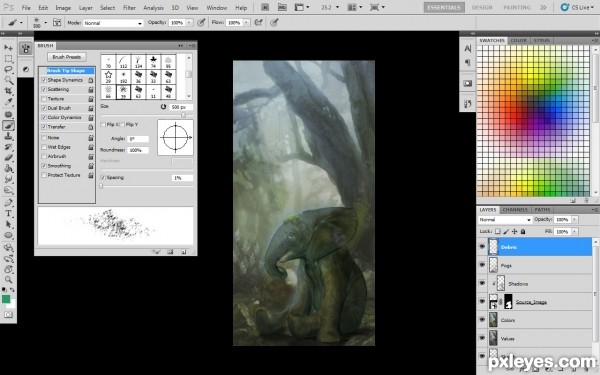Click the Character panel icon
Image resolution: width=600 pixels, height=375 pixels.
pos(468,49)
